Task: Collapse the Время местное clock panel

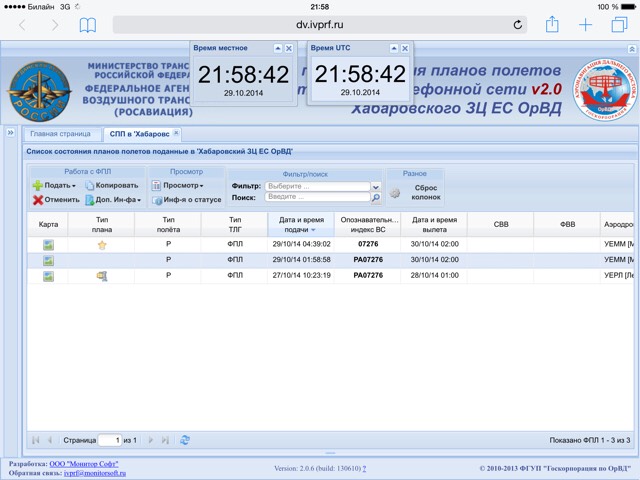Action: [x=278, y=49]
